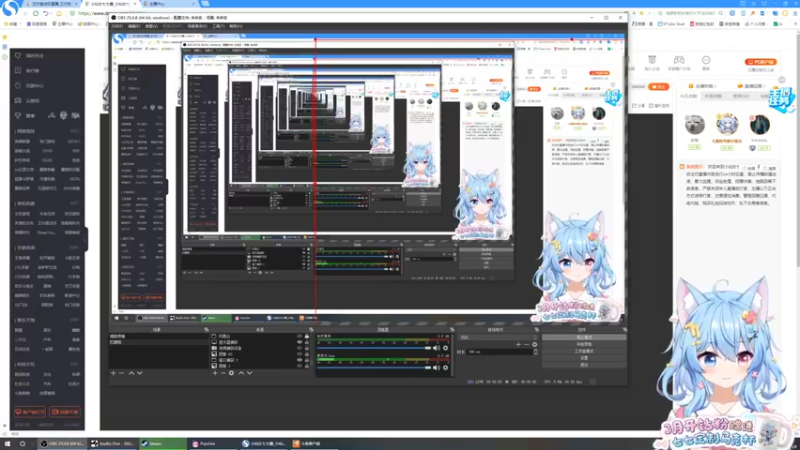Pop out the sources dock via header icon
This screenshot has height=450, width=800.
311,330
